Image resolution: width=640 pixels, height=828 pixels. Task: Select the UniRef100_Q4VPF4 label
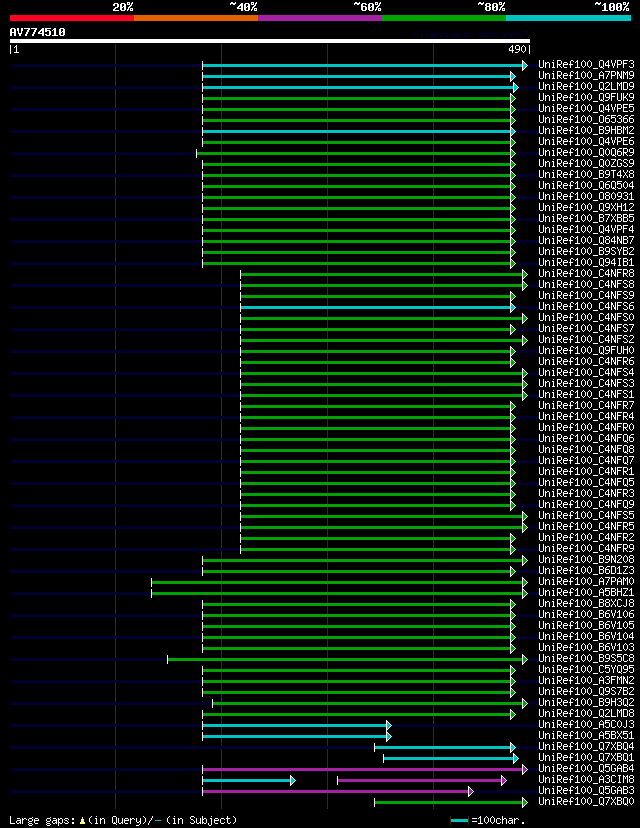click(586, 230)
